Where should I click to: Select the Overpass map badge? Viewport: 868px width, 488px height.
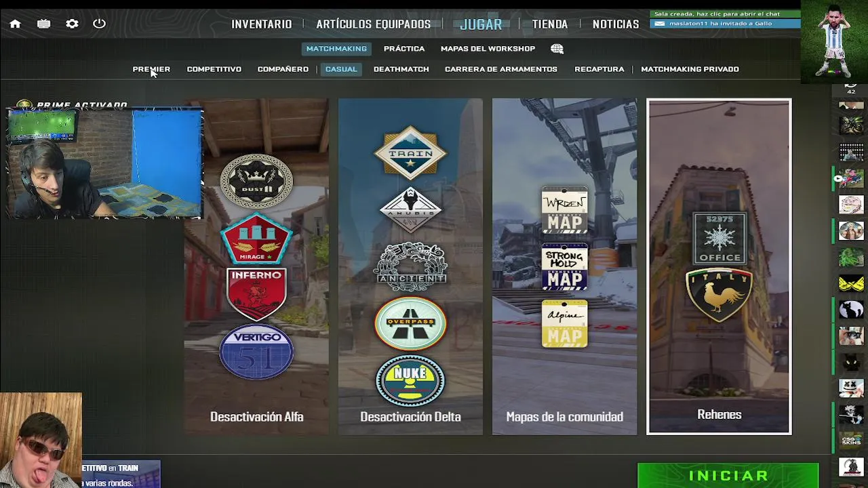pyautogui.click(x=410, y=323)
